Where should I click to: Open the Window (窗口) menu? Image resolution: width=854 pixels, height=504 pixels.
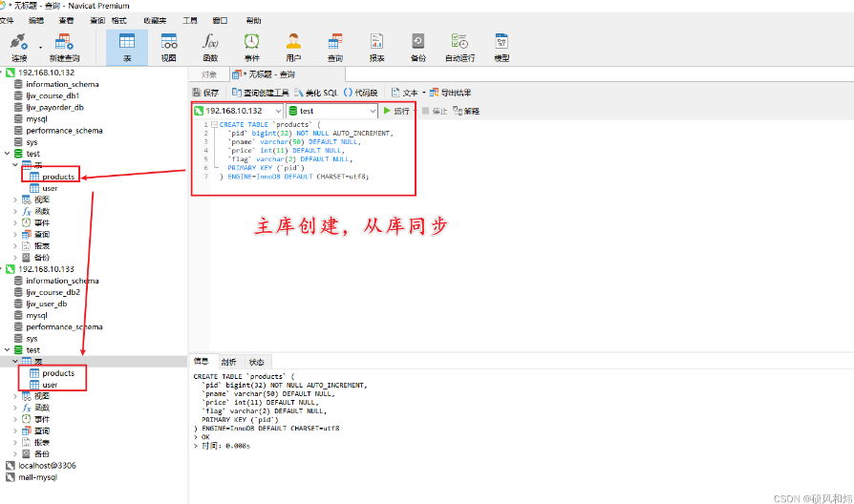220,21
